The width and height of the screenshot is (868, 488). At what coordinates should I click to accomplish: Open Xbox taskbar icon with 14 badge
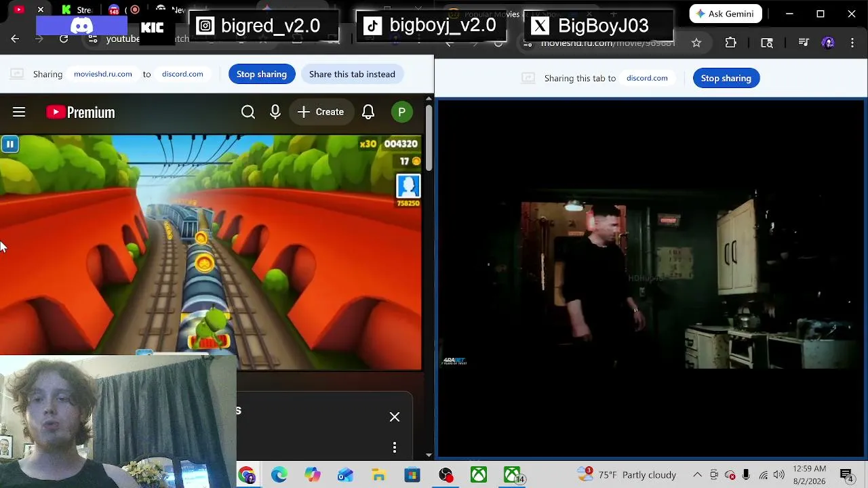click(513, 475)
